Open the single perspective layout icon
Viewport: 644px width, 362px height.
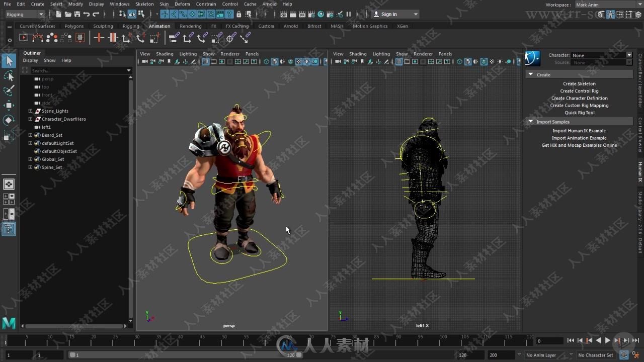tap(9, 184)
